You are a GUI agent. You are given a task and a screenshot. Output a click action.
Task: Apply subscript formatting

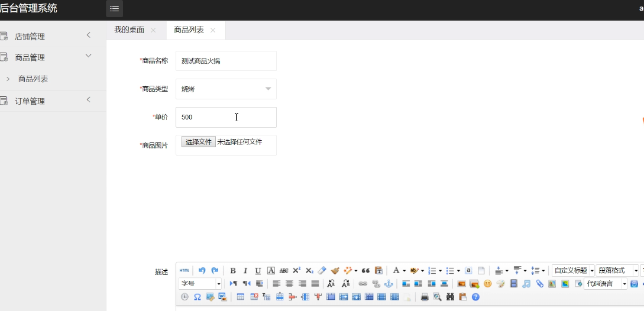pyautogui.click(x=309, y=270)
